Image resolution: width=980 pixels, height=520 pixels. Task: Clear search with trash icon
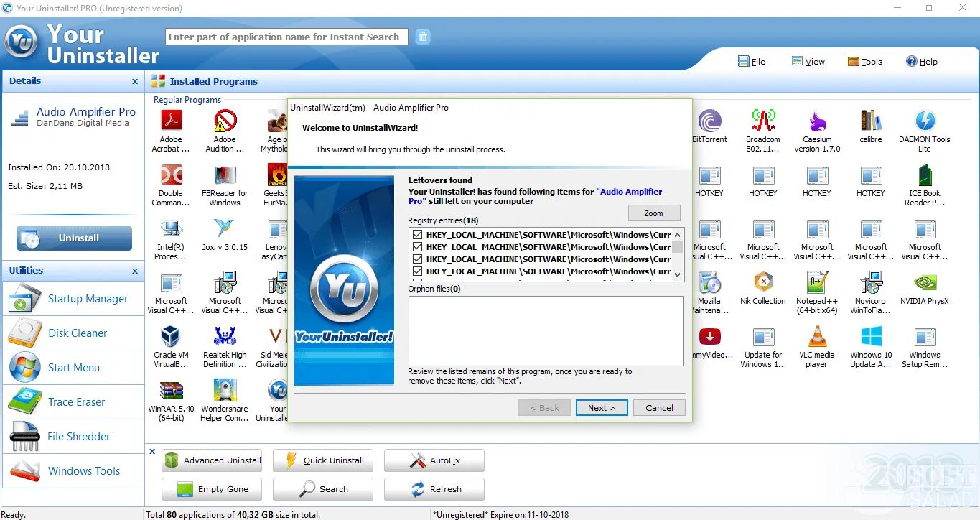(423, 37)
